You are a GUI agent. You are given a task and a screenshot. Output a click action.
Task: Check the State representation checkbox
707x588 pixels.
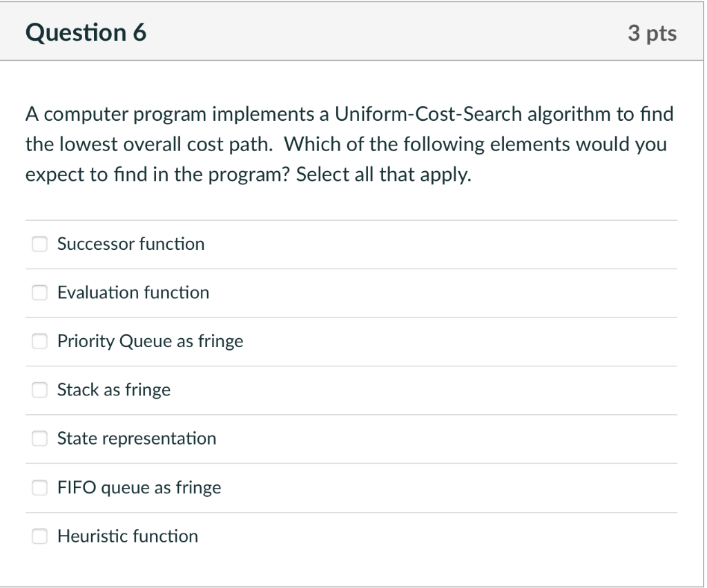(39, 438)
